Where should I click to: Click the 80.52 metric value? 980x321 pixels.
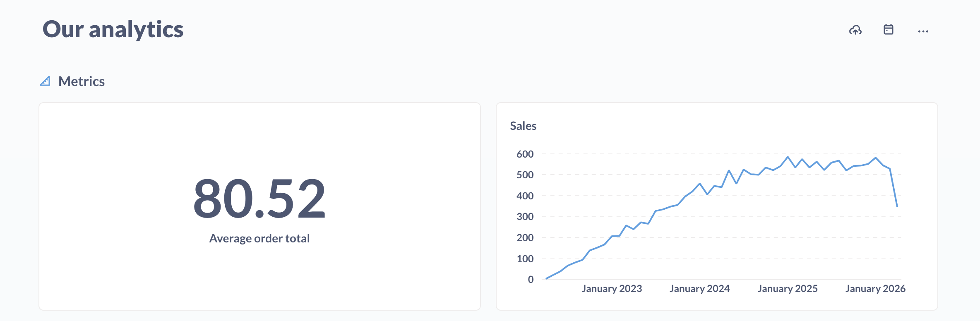(x=259, y=199)
